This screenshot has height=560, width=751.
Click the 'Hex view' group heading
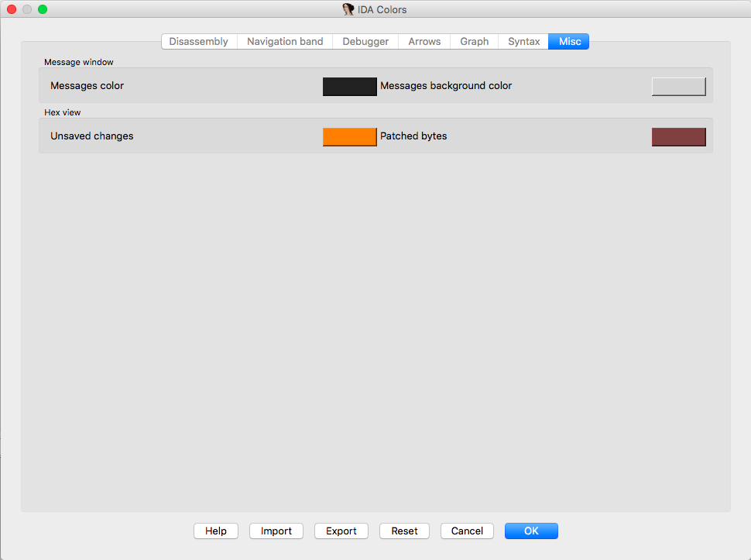62,112
